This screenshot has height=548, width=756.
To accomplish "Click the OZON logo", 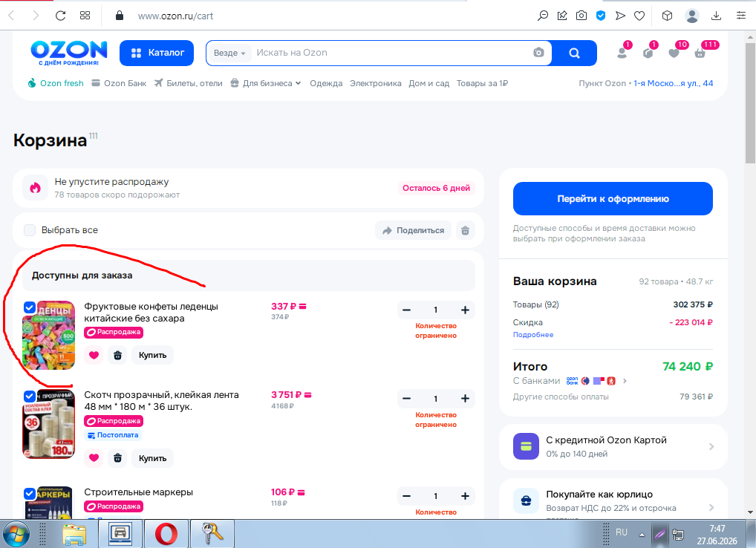I will 68,53.
